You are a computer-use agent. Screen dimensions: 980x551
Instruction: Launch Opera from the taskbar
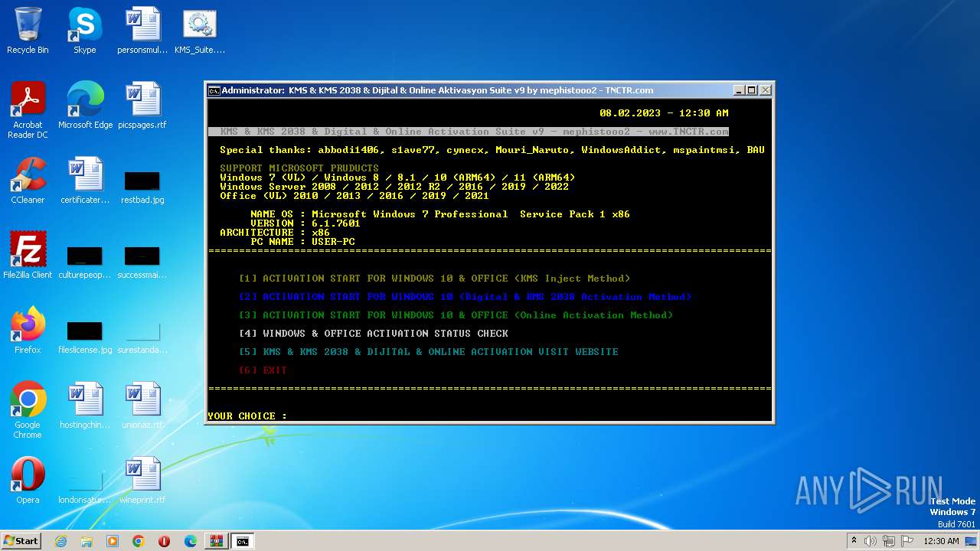[x=165, y=541]
